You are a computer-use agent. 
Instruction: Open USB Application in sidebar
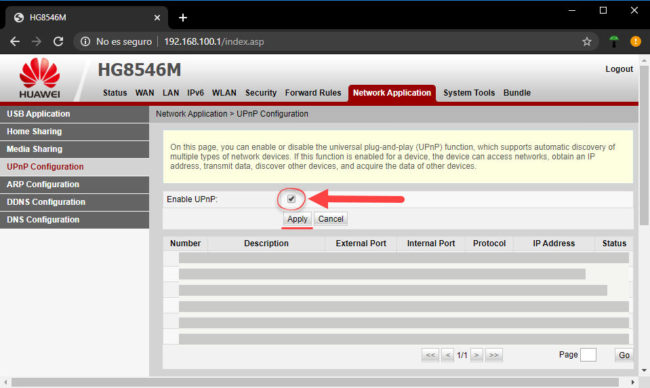coord(75,114)
